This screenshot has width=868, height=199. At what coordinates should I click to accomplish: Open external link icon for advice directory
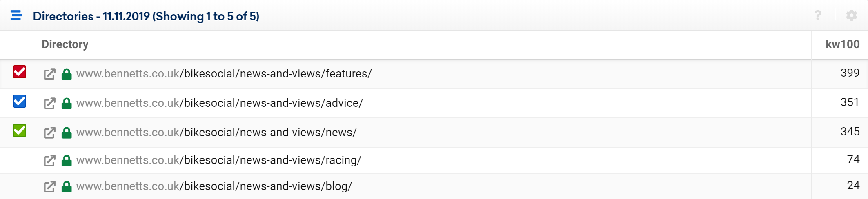coord(49,104)
